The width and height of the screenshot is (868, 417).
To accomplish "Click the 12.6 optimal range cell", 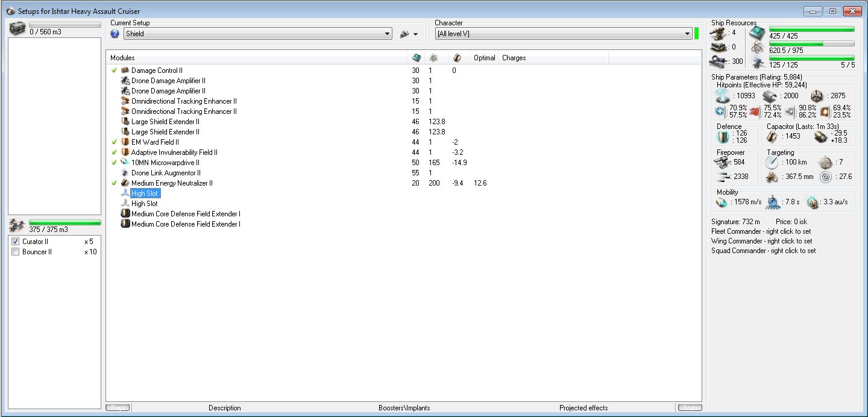I will (480, 183).
